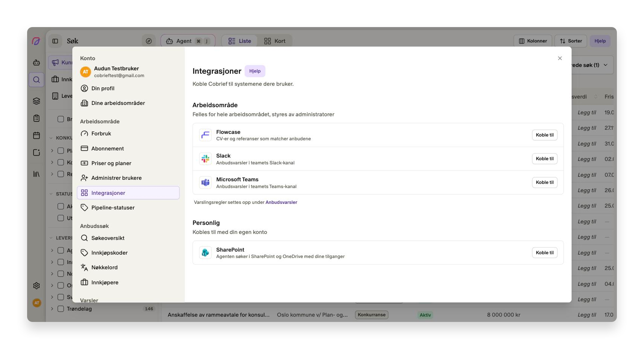Tick the checkbox beside 'Pl' under KONKU
This screenshot has height=349, width=644.
click(61, 151)
